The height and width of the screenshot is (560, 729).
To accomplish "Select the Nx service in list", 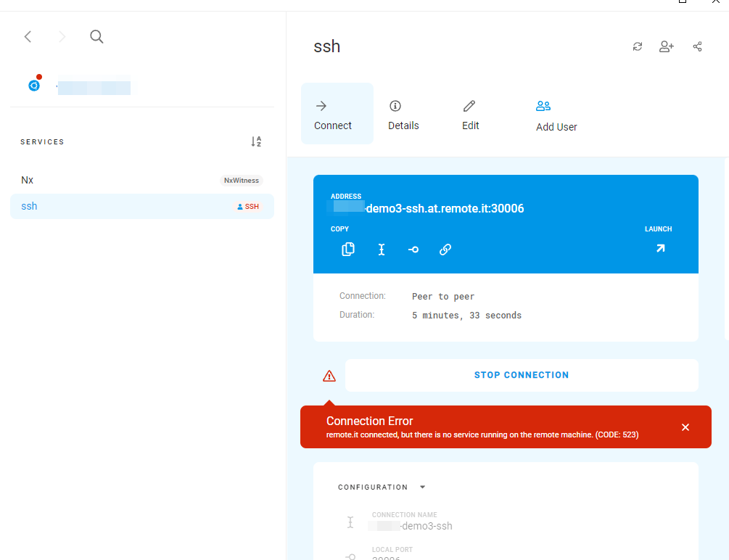I will 142,181.
